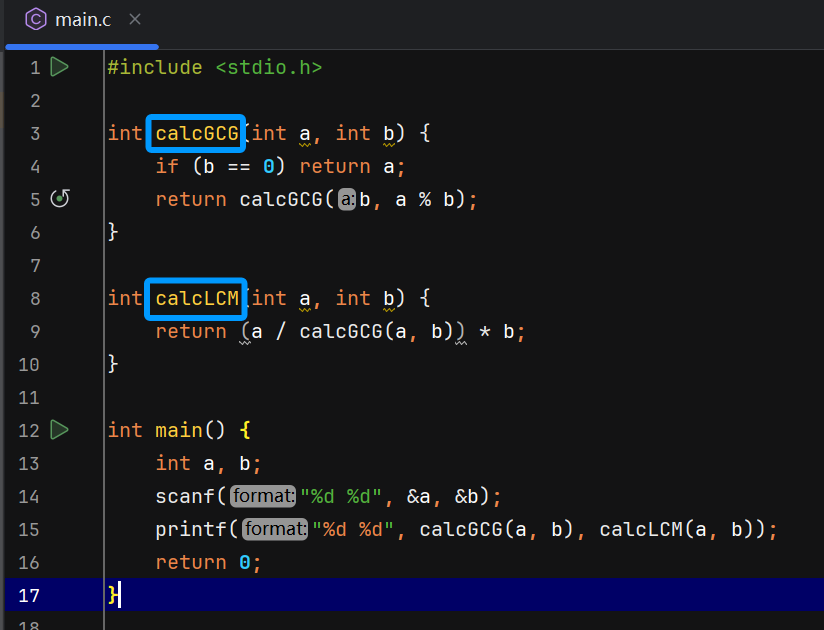
Task: Click the calcGCG call inside calcLCM on line 9
Action: pos(335,331)
